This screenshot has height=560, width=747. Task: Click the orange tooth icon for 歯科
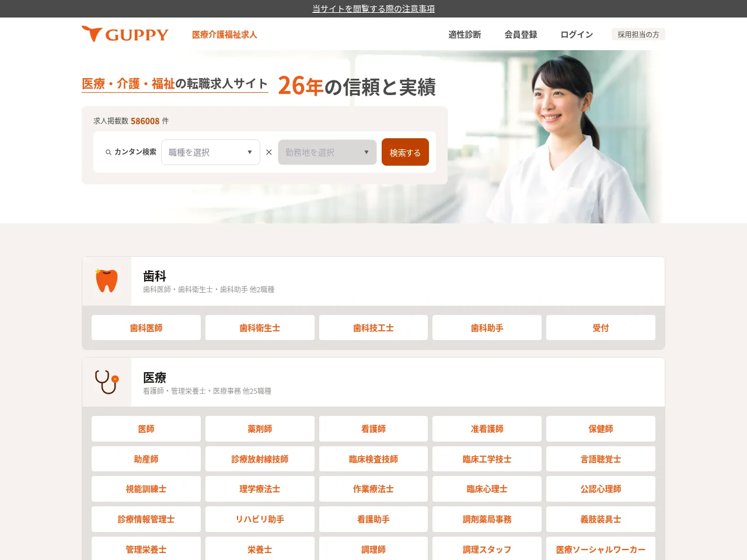pyautogui.click(x=107, y=281)
